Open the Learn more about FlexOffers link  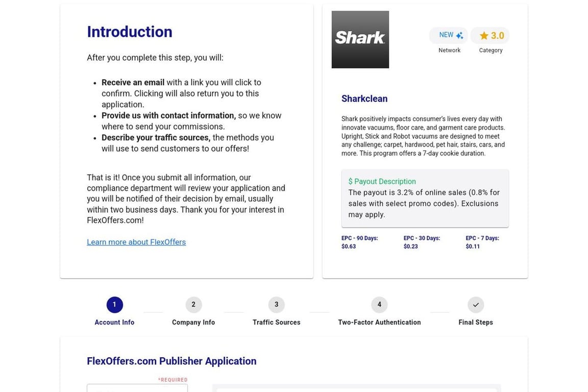point(136,242)
